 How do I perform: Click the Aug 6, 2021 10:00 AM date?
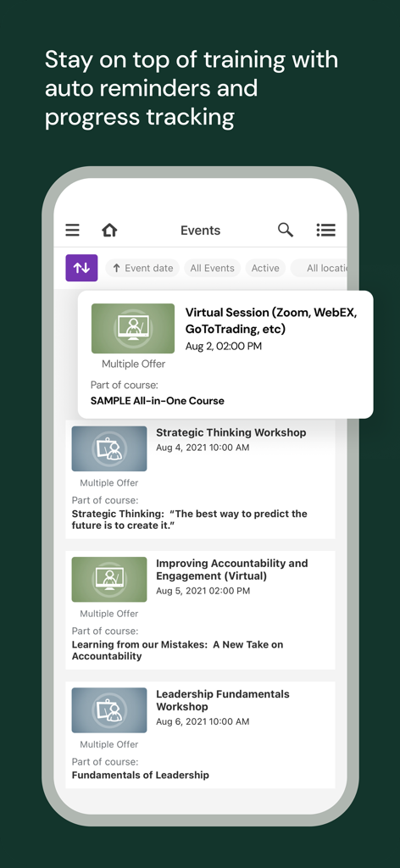point(203,721)
